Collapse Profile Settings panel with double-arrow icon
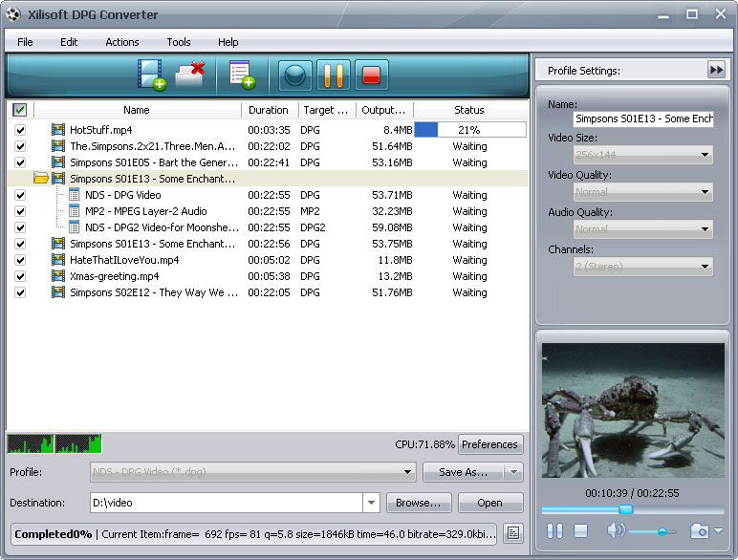The width and height of the screenshot is (738, 560). tap(716, 70)
